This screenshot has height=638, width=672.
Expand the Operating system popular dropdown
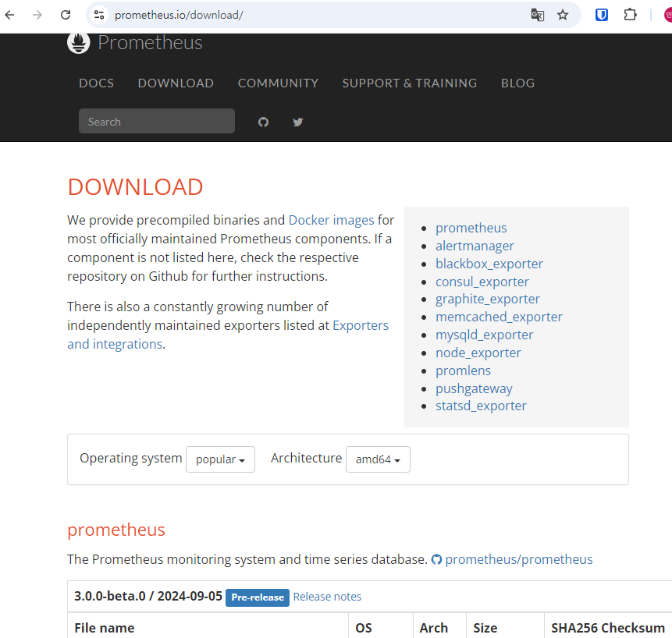[x=220, y=459]
